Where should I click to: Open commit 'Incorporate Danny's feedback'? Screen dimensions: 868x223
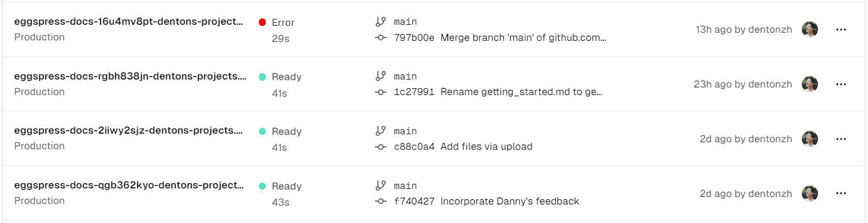point(510,201)
